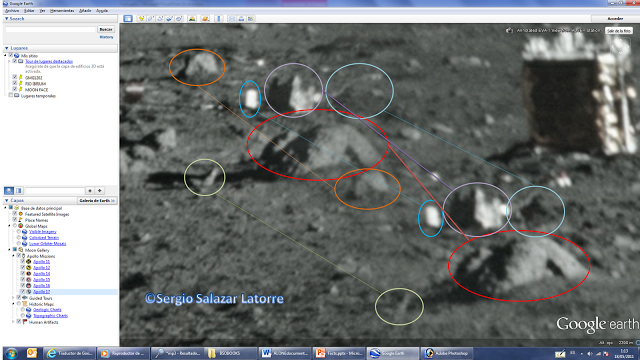640x360 pixels.
Task: Click the Add Placemark pushpin icon
Action: pos(141,18)
